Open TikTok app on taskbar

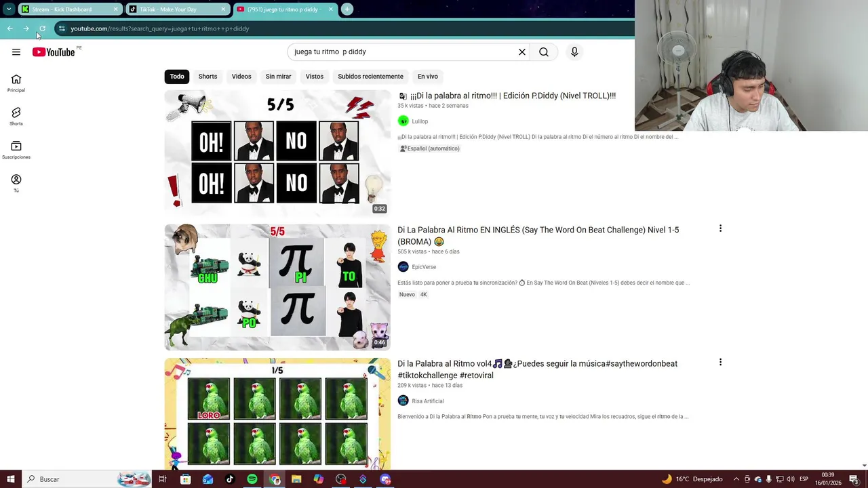click(230, 479)
